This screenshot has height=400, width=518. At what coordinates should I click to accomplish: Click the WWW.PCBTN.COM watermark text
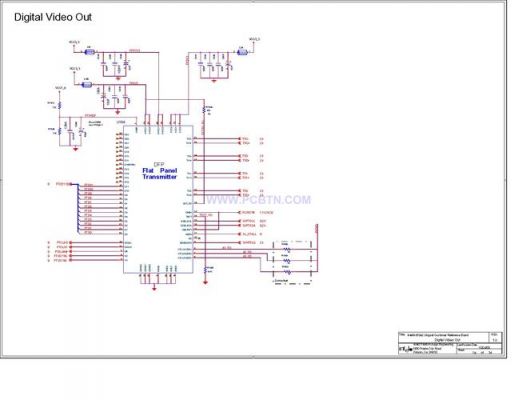click(259, 200)
